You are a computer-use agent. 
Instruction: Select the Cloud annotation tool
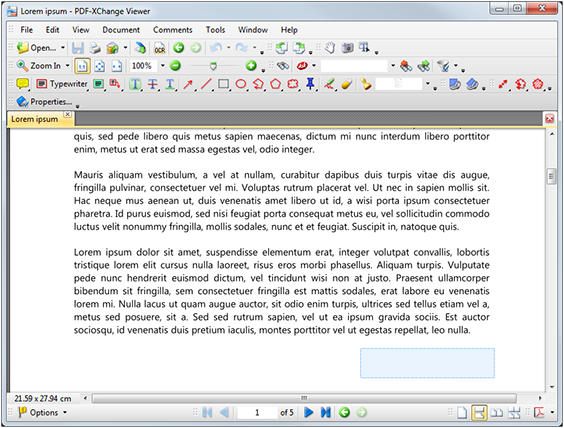pyautogui.click(x=293, y=84)
